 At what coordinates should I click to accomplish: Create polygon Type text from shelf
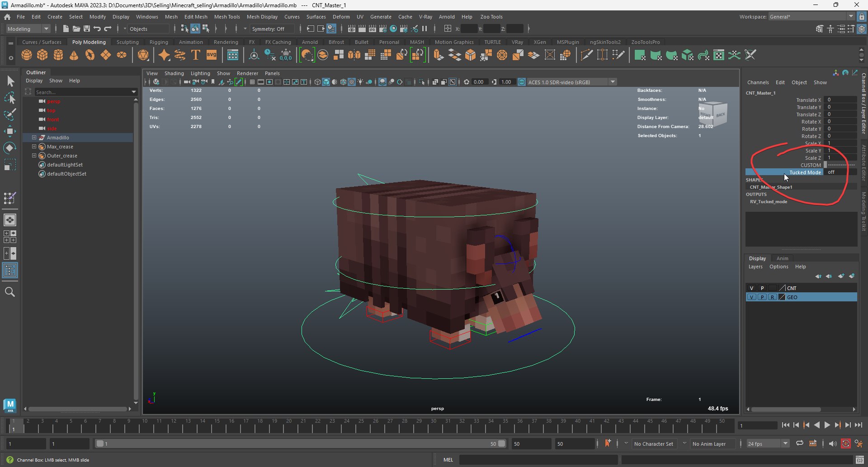pos(196,55)
